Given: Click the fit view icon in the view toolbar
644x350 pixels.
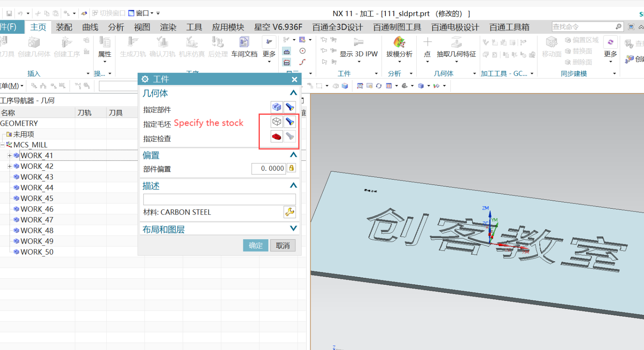Looking at the screenshot, I should click(x=360, y=86).
